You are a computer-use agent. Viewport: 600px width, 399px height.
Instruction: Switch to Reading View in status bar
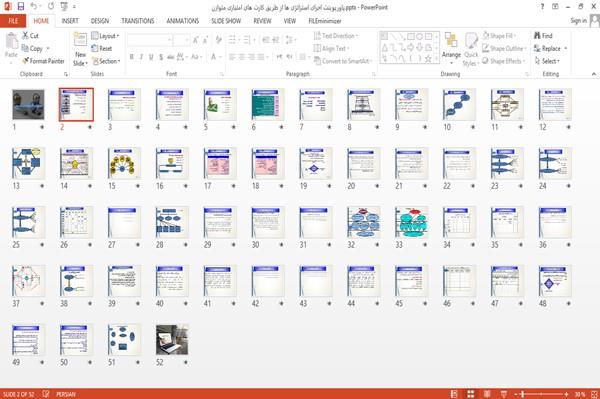[x=487, y=394]
